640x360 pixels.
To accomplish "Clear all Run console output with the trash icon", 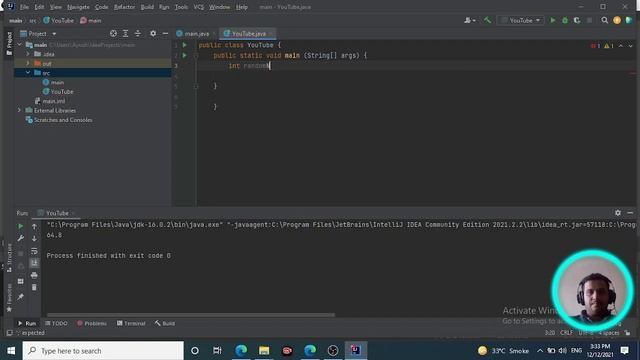I will coord(34,287).
